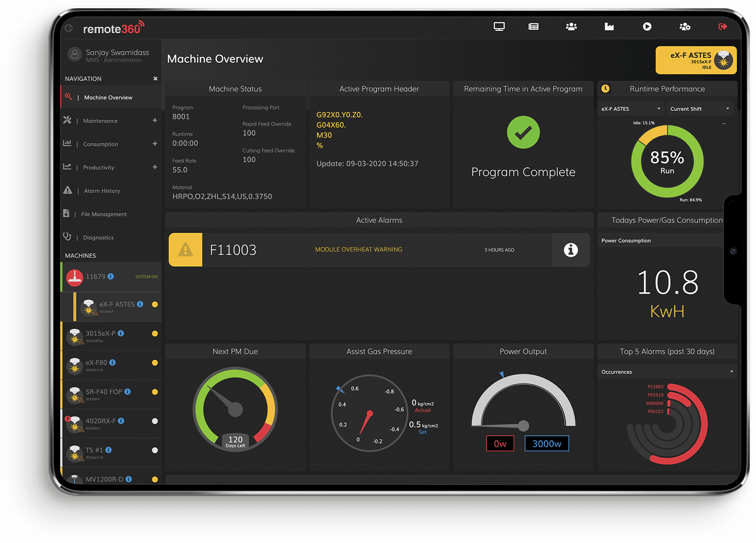Open File Management from navigation
The width and height of the screenshot is (756, 543).
(x=104, y=214)
